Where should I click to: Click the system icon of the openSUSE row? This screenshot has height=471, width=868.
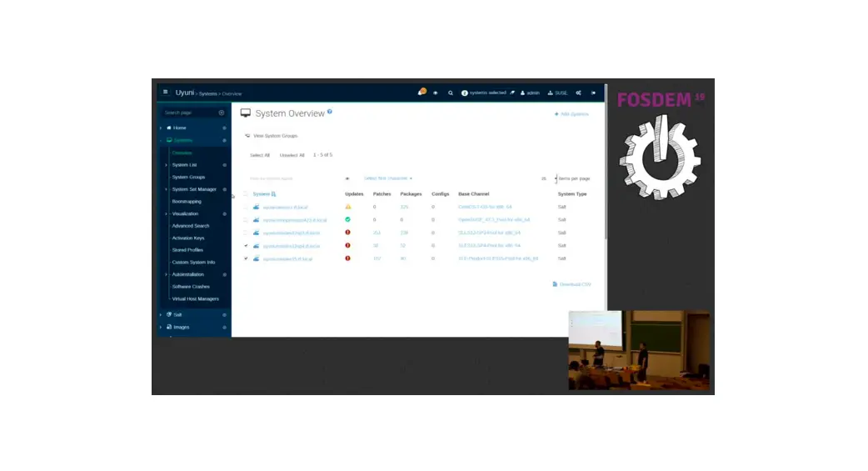(257, 220)
